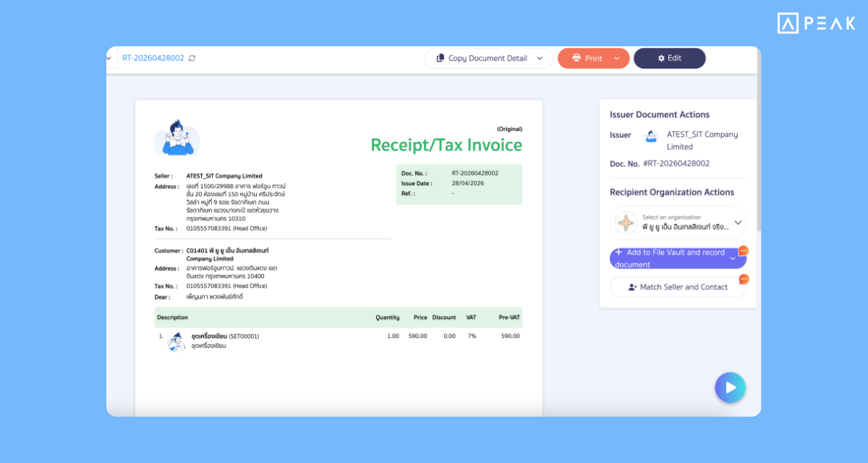
Task: Click the NEW badge on Add to File Vault
Action: click(x=744, y=251)
